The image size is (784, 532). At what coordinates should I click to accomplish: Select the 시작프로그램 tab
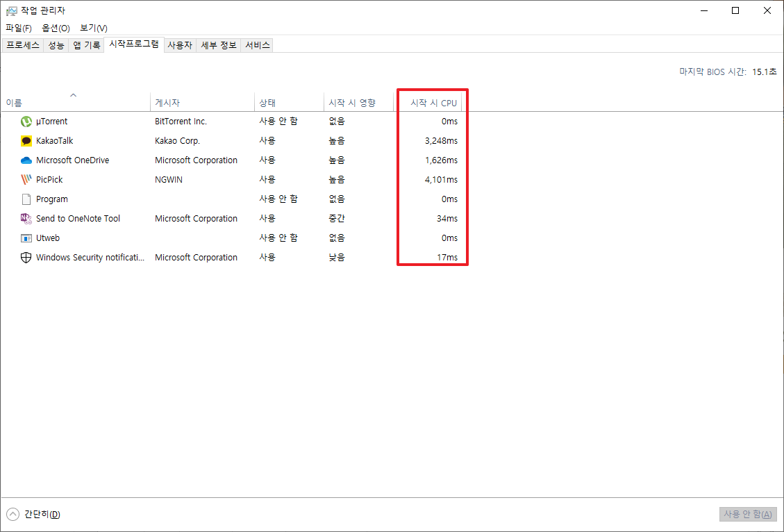pos(134,44)
